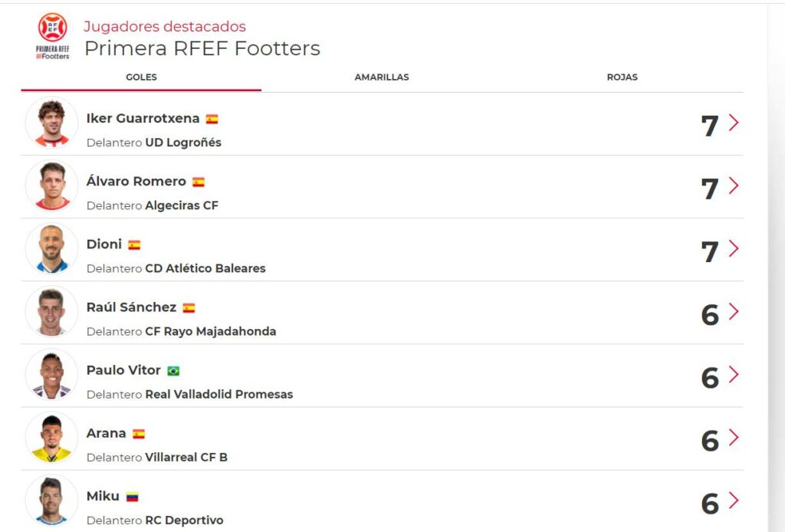Open Dioni's details via the red arrow
785x532 pixels.
pos(734,248)
